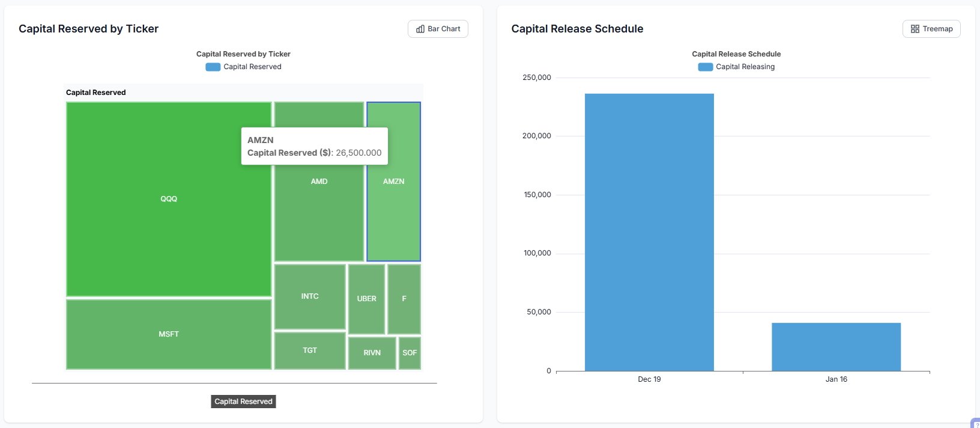
Task: Click the Bar Chart view button
Action: click(438, 29)
